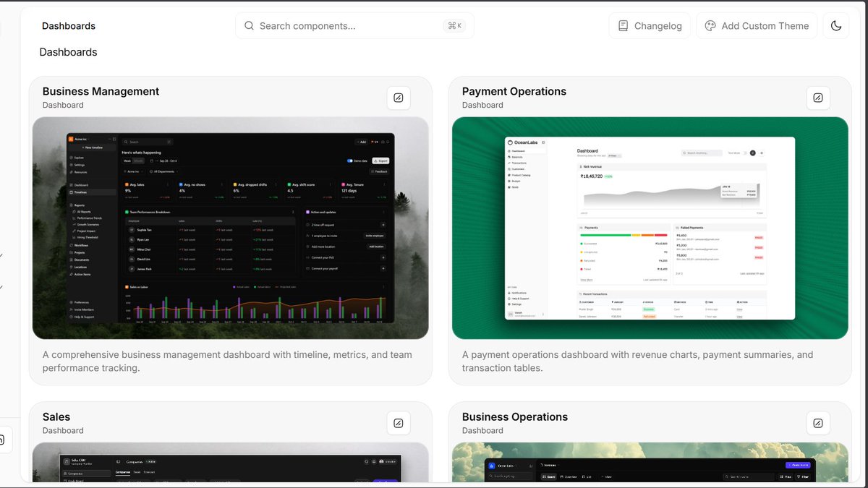Open the Sales card's edit icon
Screen dimensions: 868x488
point(399,423)
